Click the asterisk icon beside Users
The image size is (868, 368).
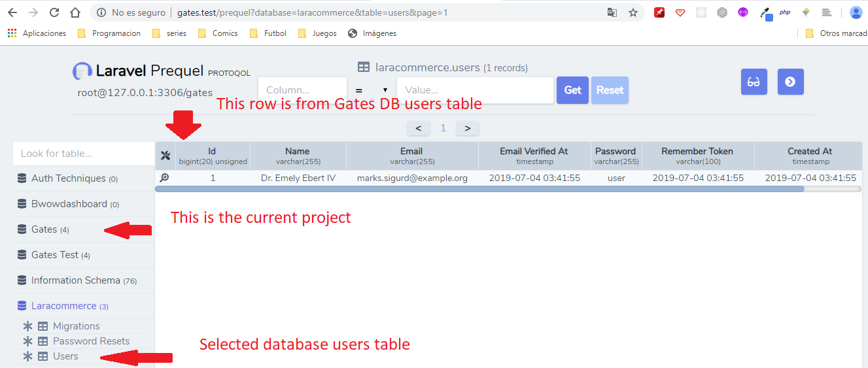[27, 356]
